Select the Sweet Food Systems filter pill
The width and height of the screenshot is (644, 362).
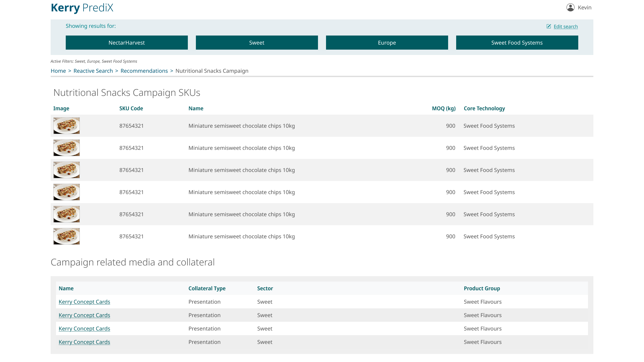click(x=517, y=43)
